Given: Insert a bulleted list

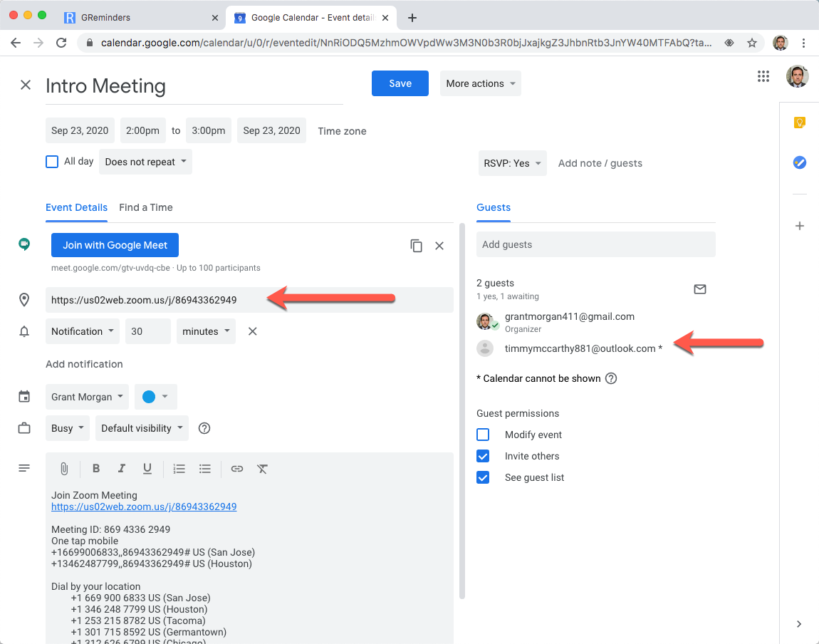Looking at the screenshot, I should [205, 469].
